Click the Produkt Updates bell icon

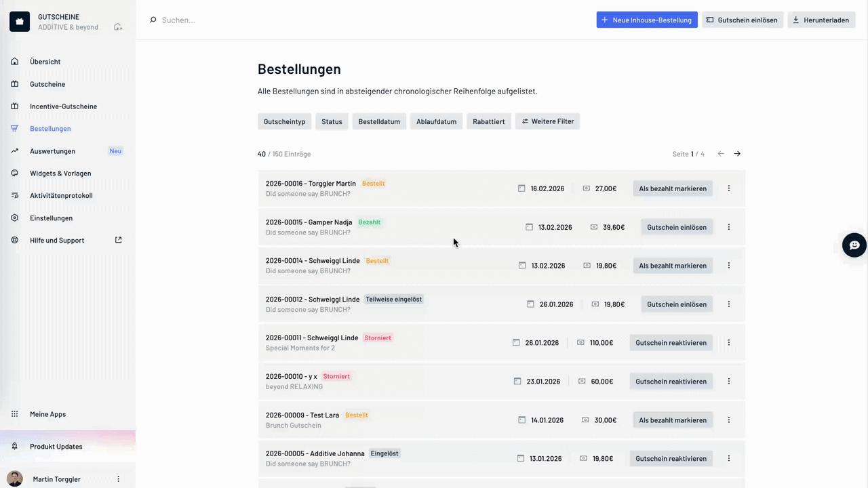(x=14, y=446)
